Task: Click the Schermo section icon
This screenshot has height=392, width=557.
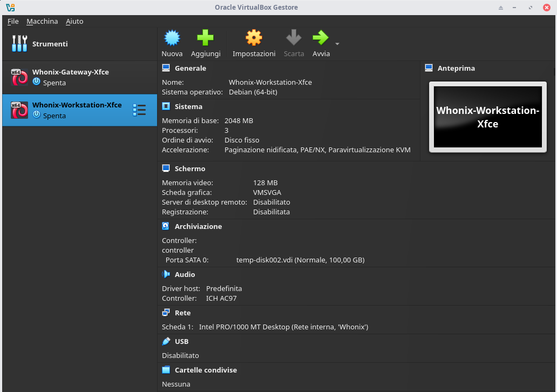Action: (x=166, y=168)
